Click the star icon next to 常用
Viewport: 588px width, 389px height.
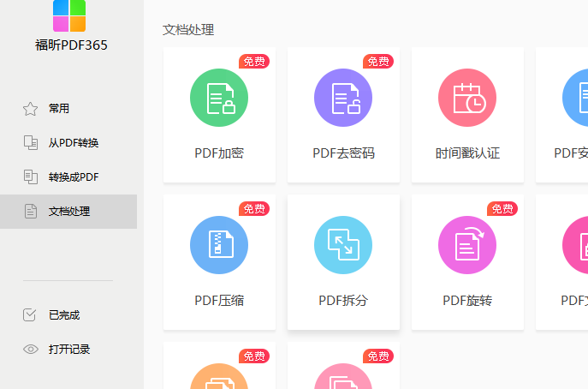(30, 109)
